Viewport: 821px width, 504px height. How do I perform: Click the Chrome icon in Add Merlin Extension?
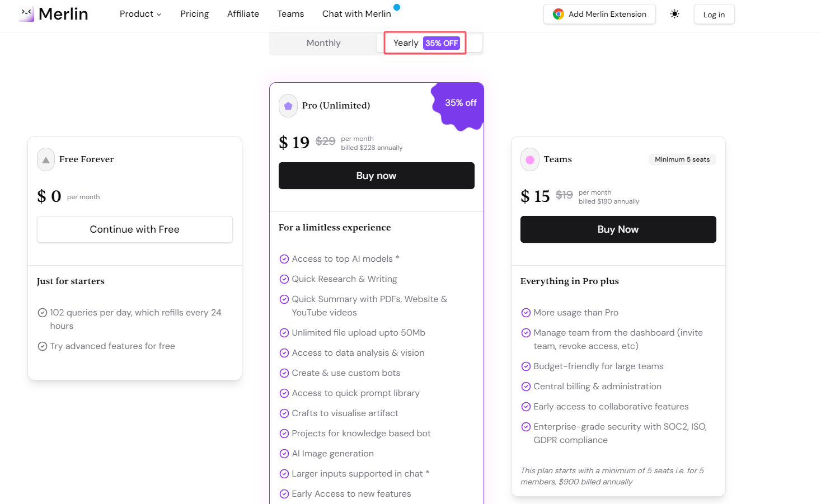[x=558, y=14]
